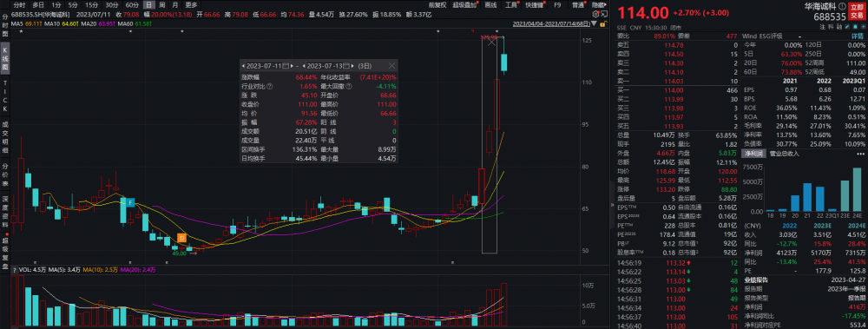Step end date 2023-07-13 forward
The image size is (868, 329).
[352, 66]
